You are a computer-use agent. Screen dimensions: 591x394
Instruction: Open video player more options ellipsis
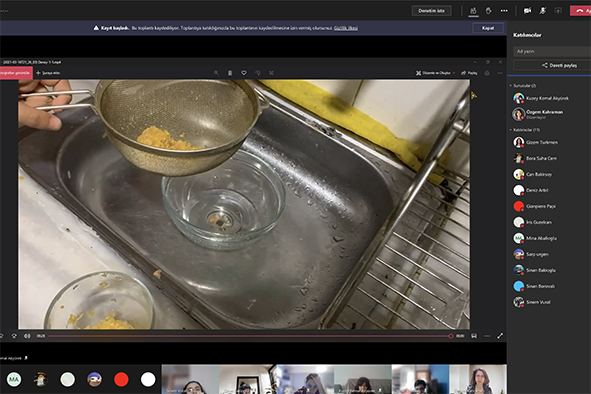tap(487, 336)
